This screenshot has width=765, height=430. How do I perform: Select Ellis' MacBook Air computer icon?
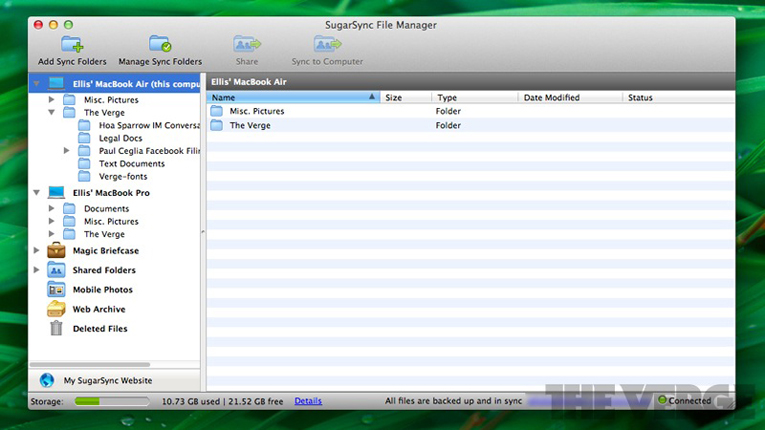pyautogui.click(x=56, y=83)
